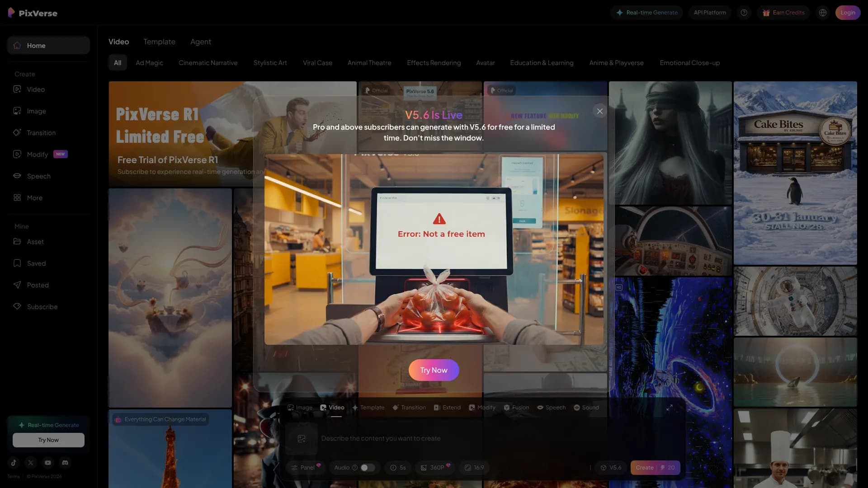This screenshot has height=488, width=868.
Task: Select Speech mode in the creation panel
Action: pos(552,408)
